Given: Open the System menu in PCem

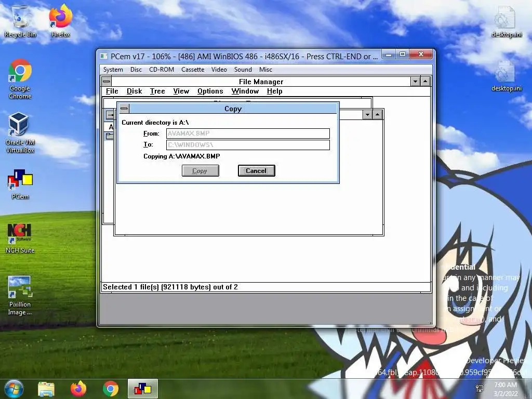Looking at the screenshot, I should pyautogui.click(x=113, y=70).
